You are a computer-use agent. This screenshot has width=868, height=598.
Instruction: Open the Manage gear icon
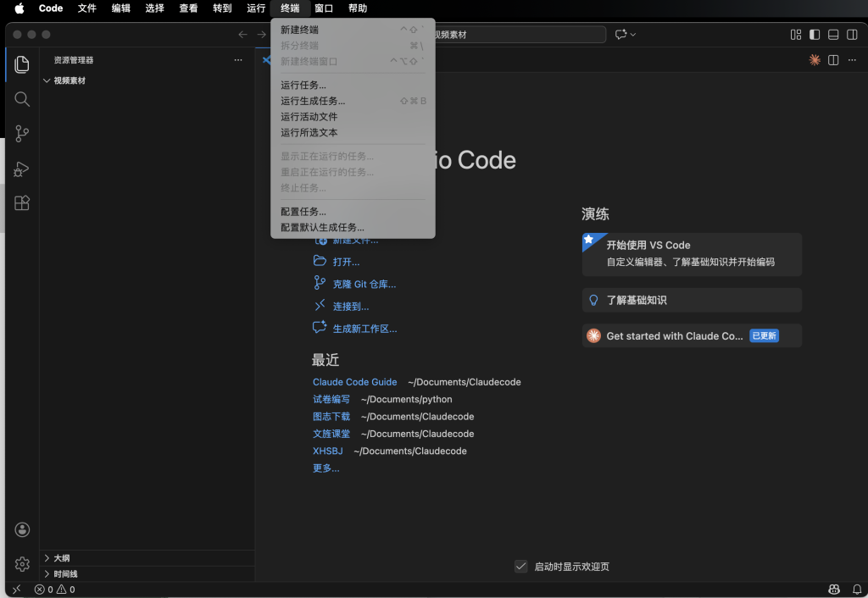point(22,564)
